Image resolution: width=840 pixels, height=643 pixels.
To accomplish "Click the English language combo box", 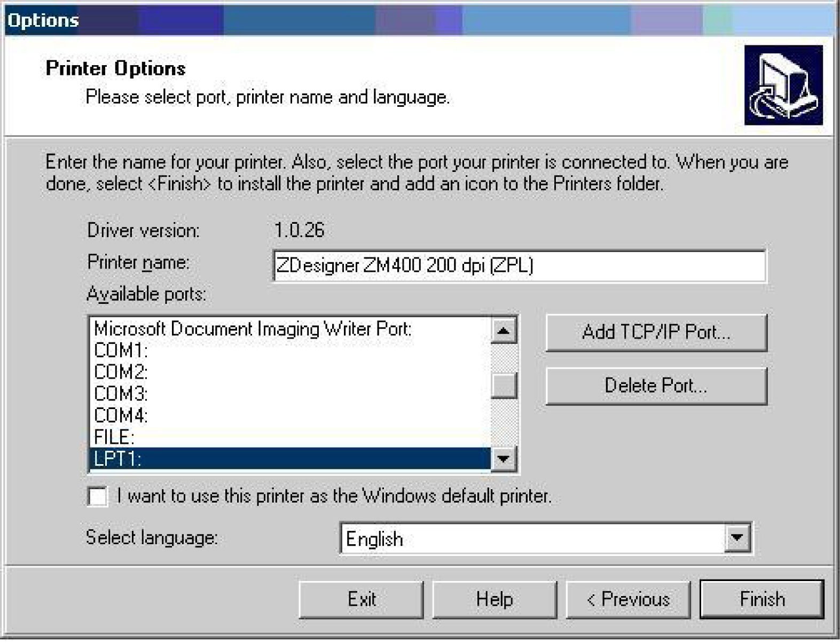I will click(x=545, y=538).
